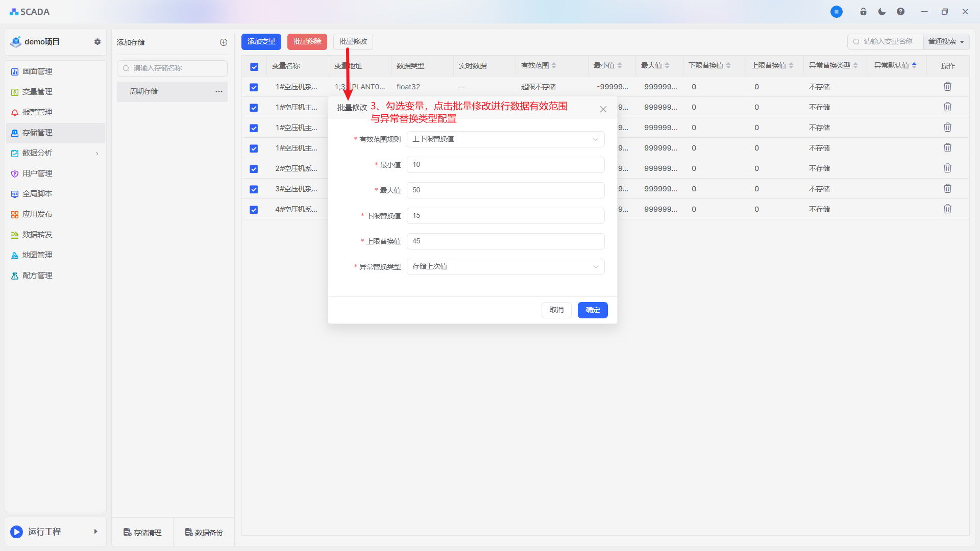Viewport: 980px width, 551px height.
Task: Click the 最小值 input field
Action: [x=505, y=165]
